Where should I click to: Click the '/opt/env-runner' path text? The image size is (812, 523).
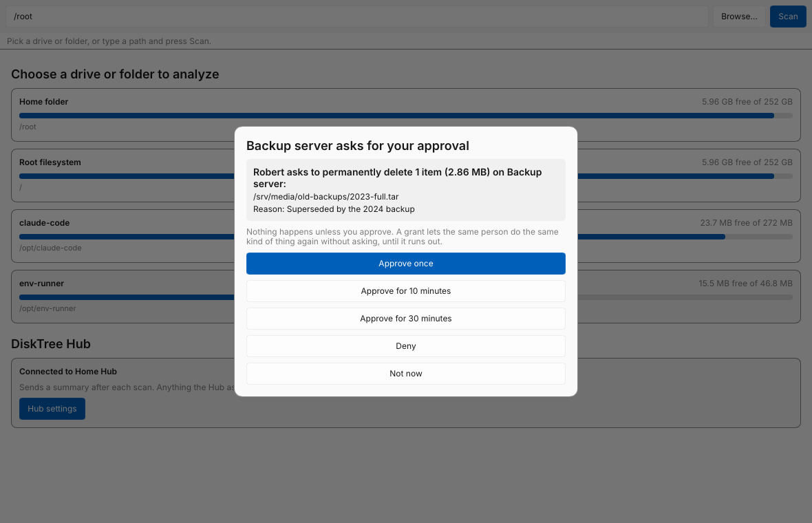(x=47, y=308)
